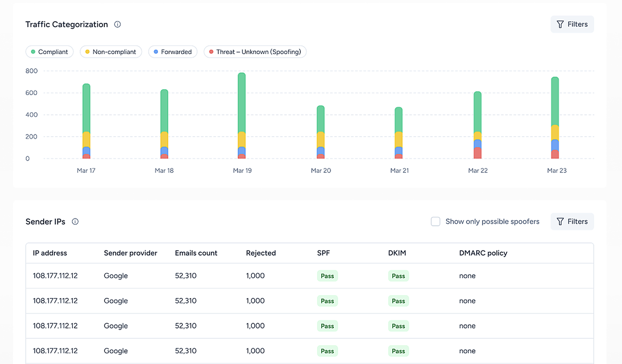Click the Sender IPs heading
Image resolution: width=622 pixels, height=364 pixels.
coord(45,221)
